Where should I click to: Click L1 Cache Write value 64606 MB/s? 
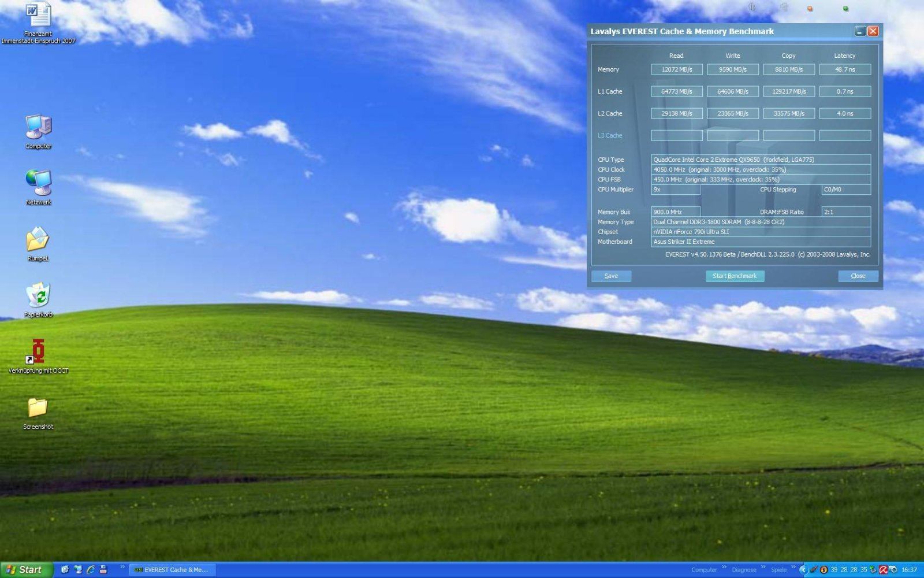[733, 91]
